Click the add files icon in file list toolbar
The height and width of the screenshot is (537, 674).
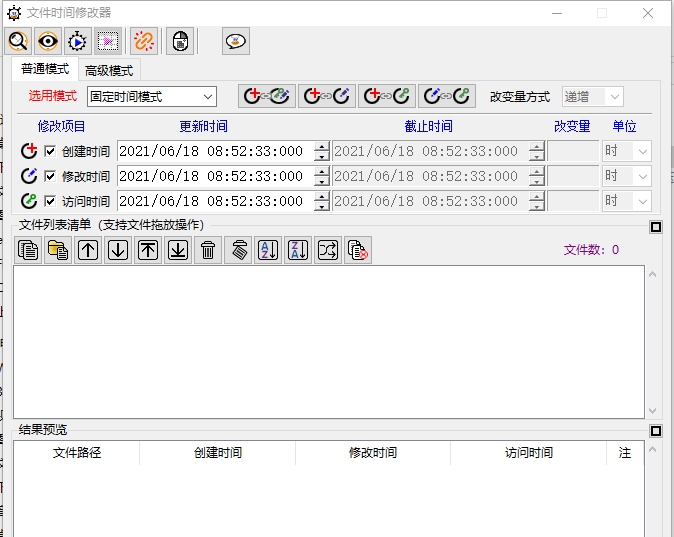[x=28, y=250]
